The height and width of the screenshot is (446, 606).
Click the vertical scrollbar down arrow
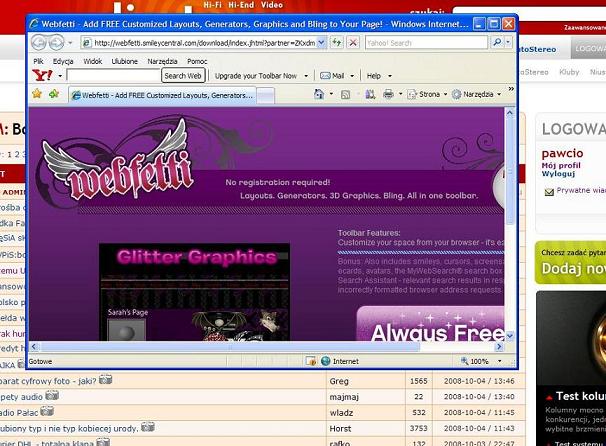tap(509, 336)
